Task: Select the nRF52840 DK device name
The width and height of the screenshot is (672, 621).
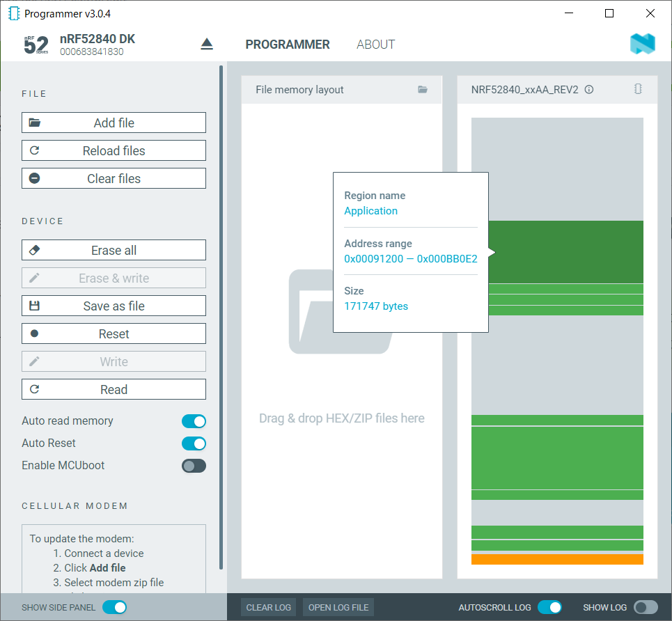Action: (97, 39)
